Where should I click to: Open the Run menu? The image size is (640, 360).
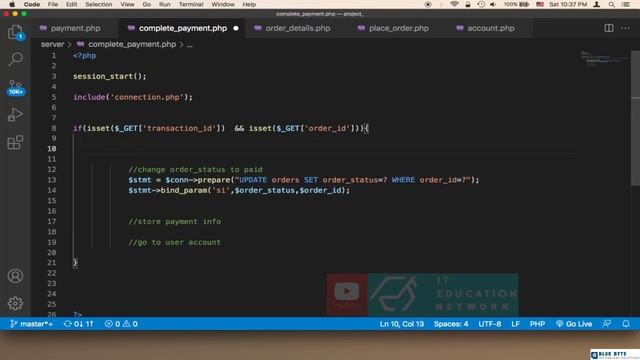coord(164,4)
